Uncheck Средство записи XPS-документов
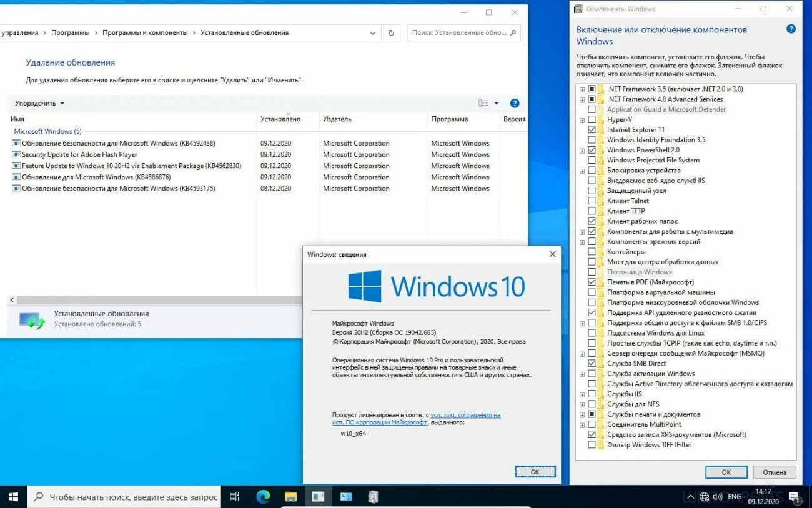 (x=592, y=434)
